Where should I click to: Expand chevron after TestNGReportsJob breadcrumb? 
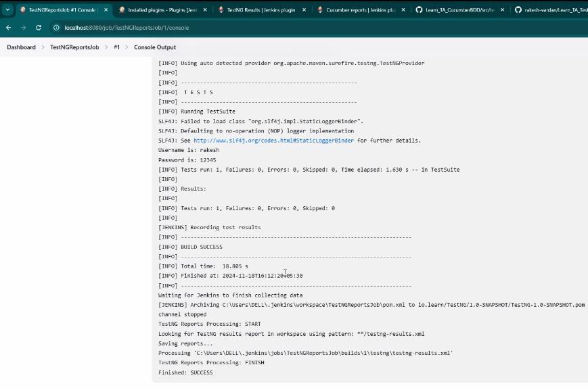tap(106, 47)
